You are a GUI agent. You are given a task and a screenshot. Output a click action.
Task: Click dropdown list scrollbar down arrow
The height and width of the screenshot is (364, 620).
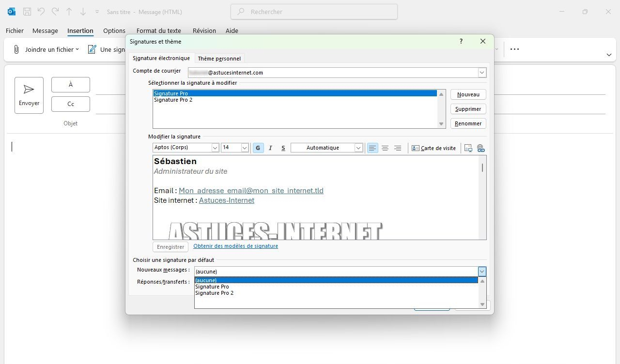[482, 304]
